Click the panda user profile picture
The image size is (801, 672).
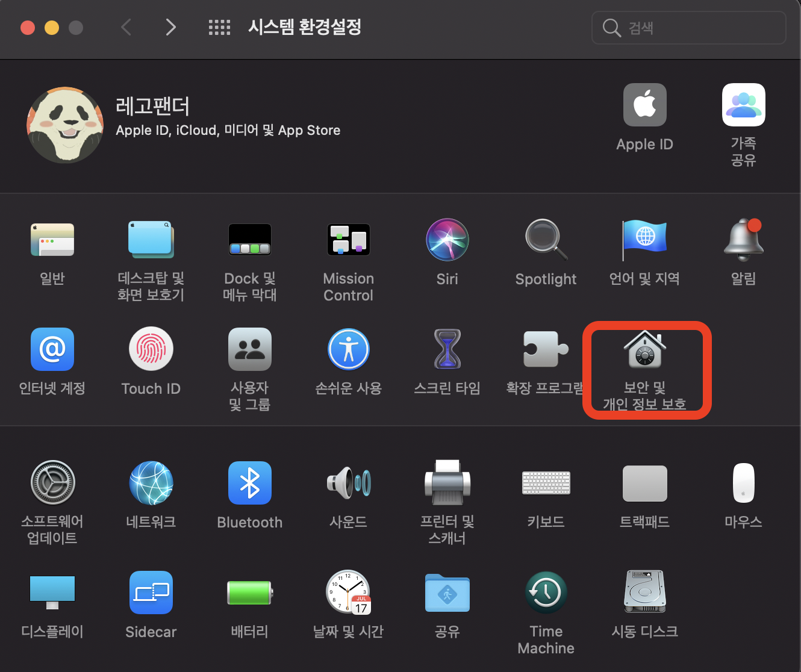[x=65, y=125]
